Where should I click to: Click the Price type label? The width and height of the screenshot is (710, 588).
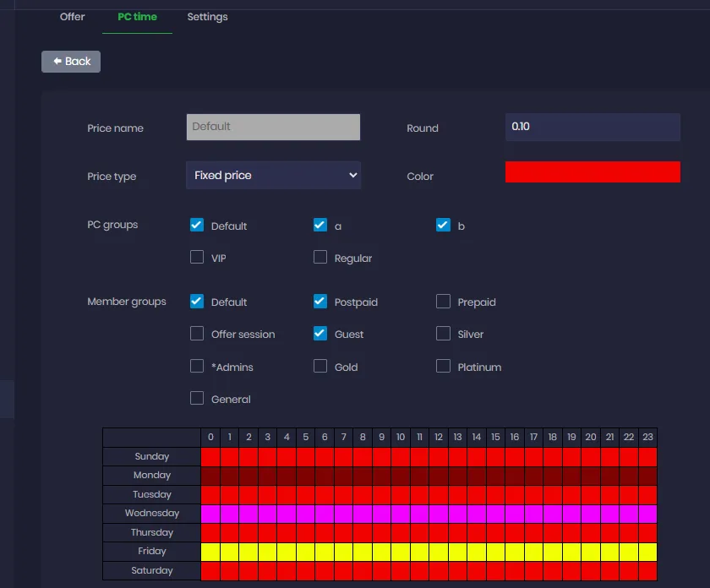[x=112, y=177]
